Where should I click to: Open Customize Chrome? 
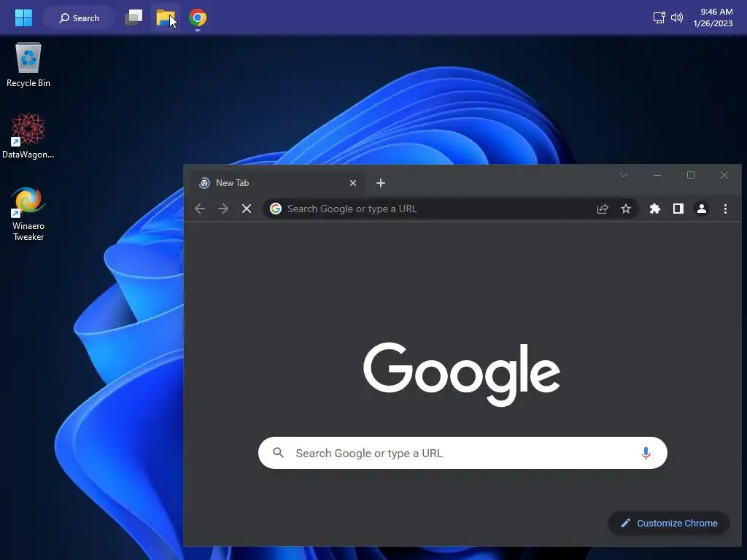point(669,524)
